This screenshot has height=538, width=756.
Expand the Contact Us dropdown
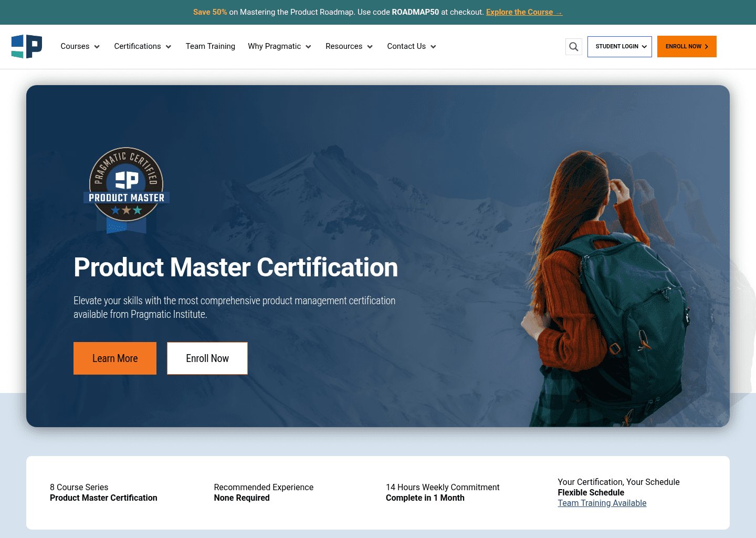point(411,46)
